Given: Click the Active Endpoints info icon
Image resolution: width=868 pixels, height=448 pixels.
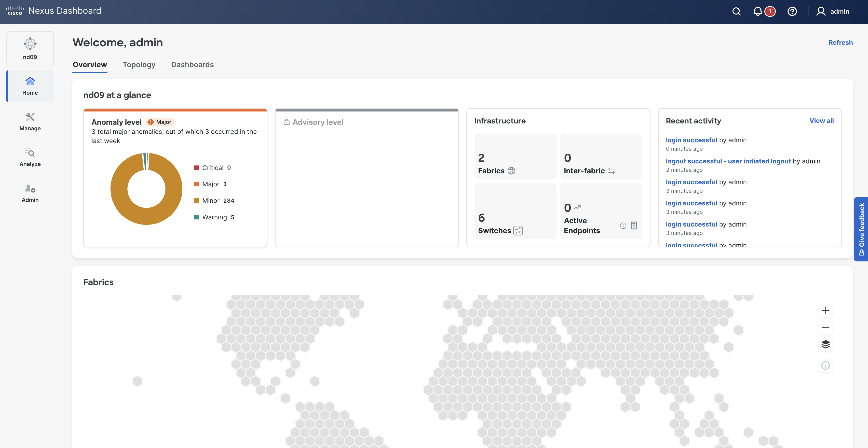Looking at the screenshot, I should click(623, 226).
